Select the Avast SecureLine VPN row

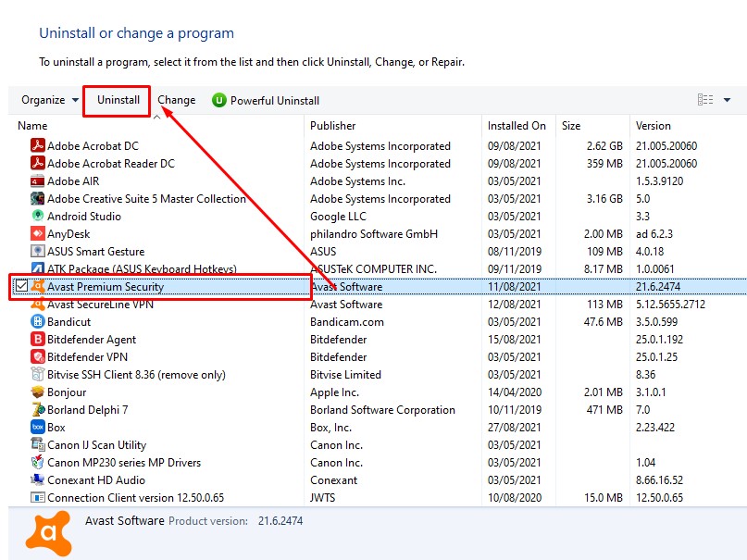(378, 304)
